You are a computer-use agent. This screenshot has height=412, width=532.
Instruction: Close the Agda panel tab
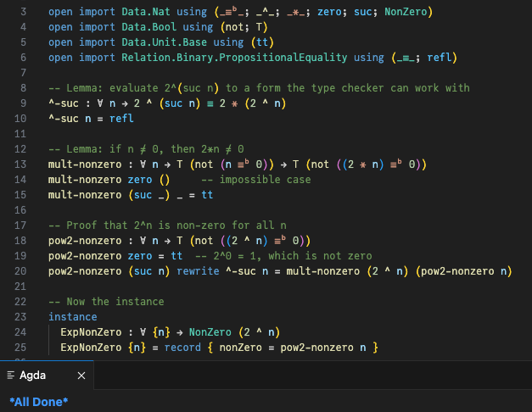coord(81,376)
